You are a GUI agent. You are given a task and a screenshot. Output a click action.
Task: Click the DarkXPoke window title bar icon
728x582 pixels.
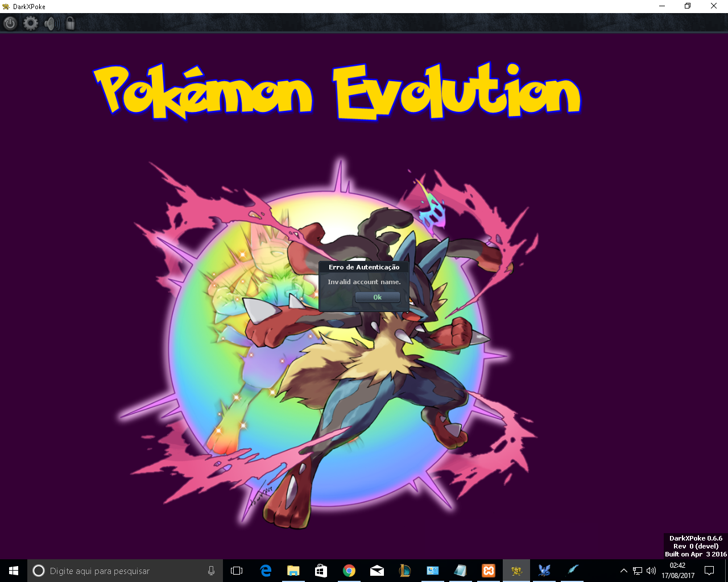pyautogui.click(x=6, y=6)
